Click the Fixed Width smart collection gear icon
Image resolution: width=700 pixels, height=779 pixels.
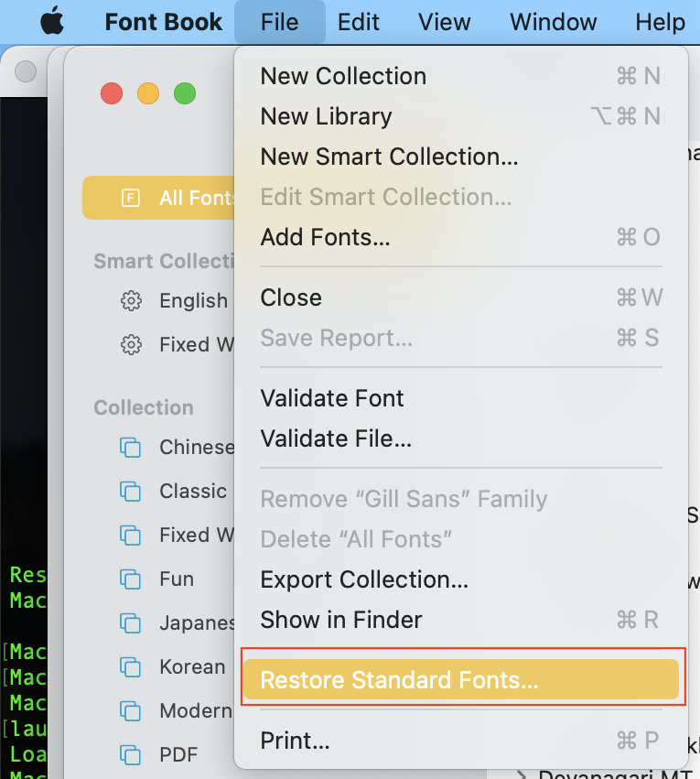click(x=131, y=345)
